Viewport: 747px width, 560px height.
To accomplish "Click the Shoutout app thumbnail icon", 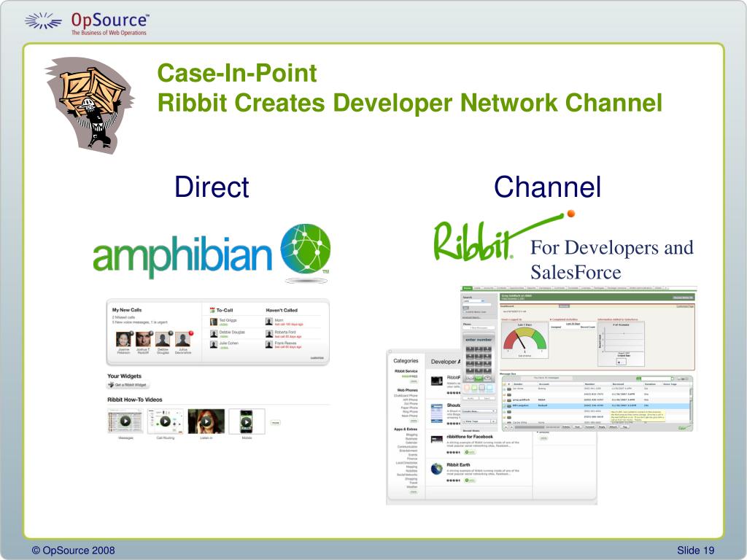I will 437,413.
